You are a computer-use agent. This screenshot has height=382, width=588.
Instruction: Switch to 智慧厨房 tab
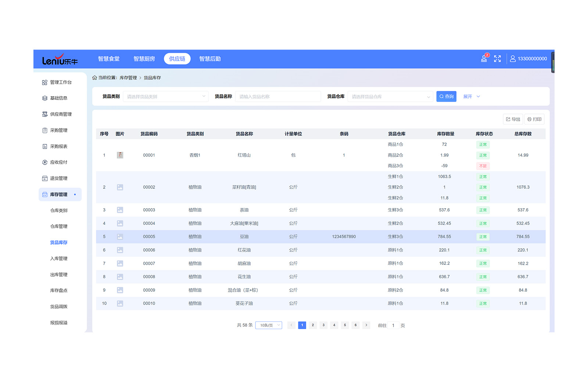(x=144, y=59)
